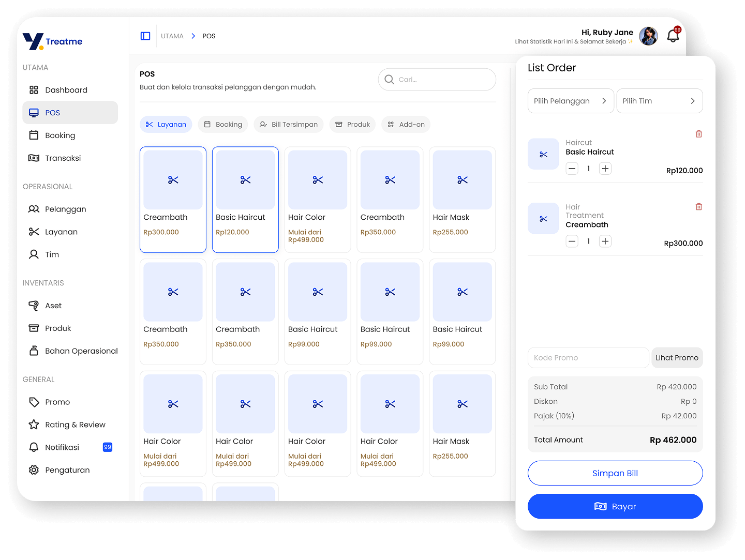The image size is (745, 560).
Task: Toggle the sidebar collapse icon beside breadcrumb
Action: point(145,36)
